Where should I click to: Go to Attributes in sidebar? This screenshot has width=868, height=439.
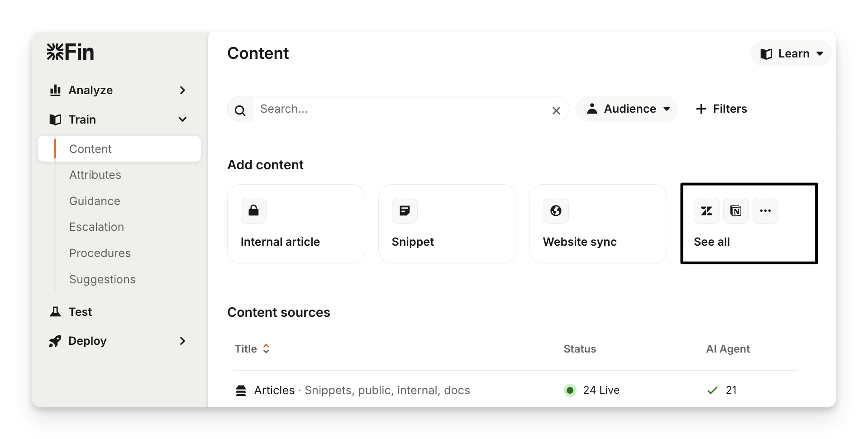pos(95,175)
